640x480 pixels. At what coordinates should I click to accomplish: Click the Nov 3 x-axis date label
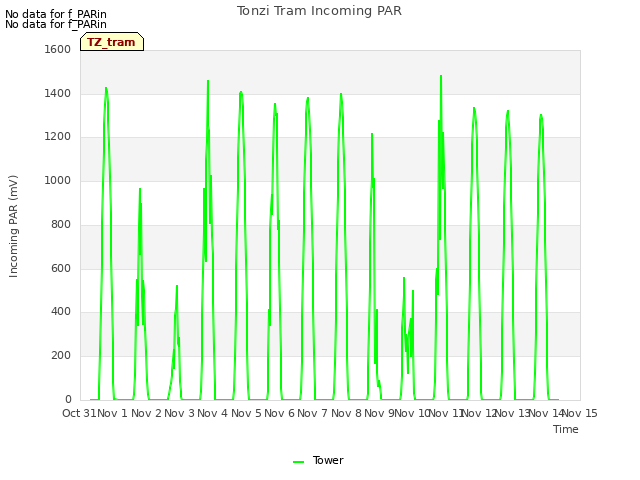(x=179, y=413)
